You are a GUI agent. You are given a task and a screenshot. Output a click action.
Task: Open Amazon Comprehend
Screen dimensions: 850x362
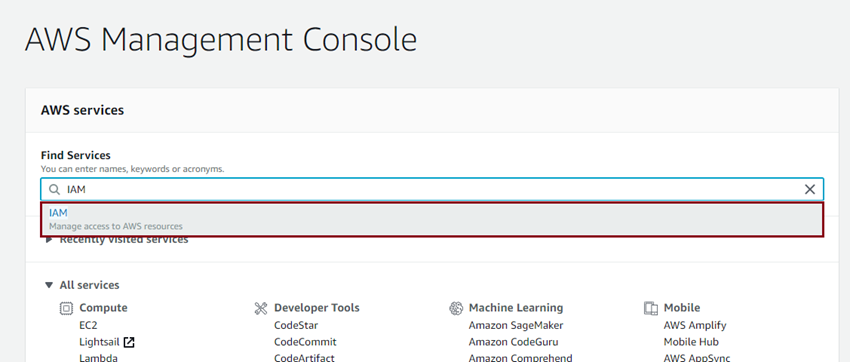(x=520, y=358)
